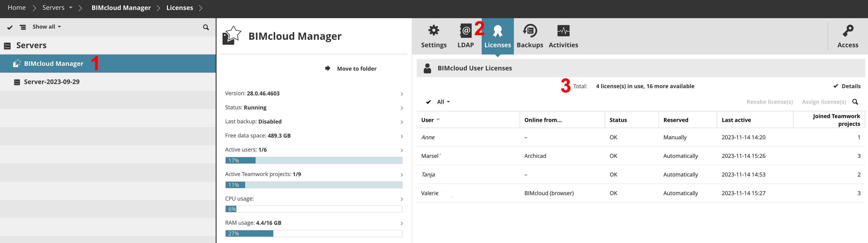Go to Home breadcrumb
The image size is (868, 243).
coord(17,7)
